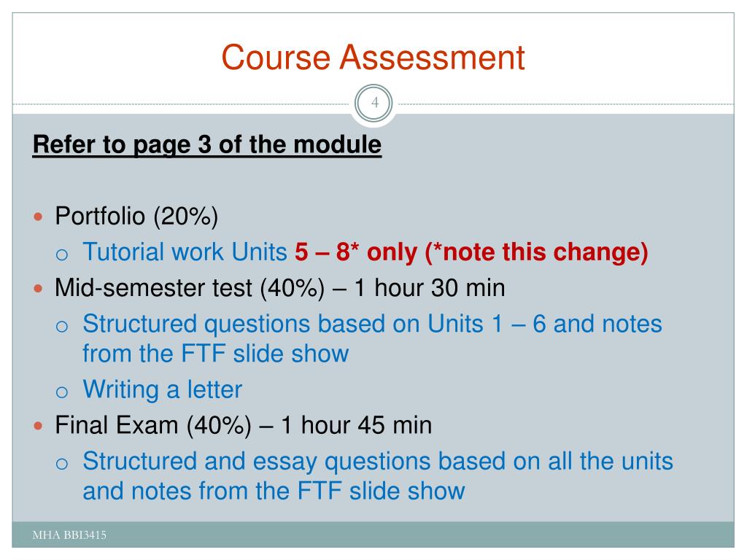Select the orange bullet beside Final Exam
Viewport: 747px width, 560px height.
tap(38, 426)
